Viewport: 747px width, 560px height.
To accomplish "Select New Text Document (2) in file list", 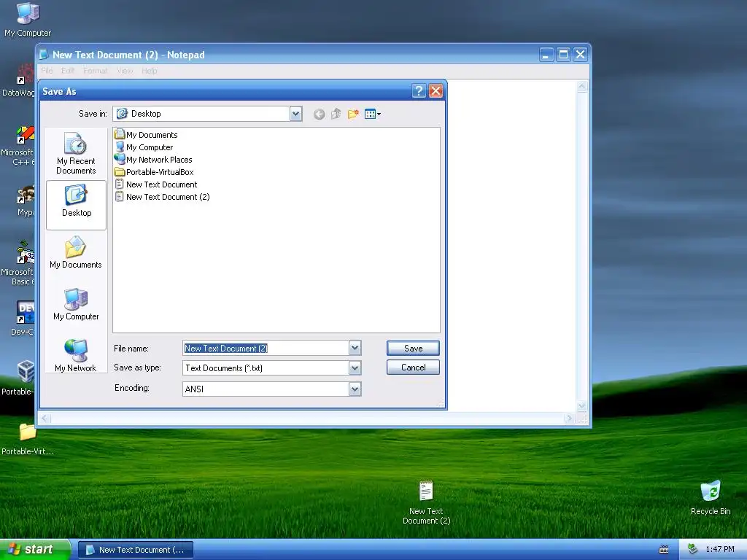I will [163, 197].
